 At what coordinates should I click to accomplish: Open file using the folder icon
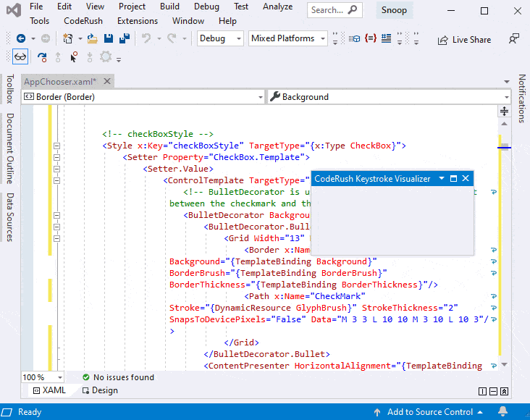[x=92, y=38]
